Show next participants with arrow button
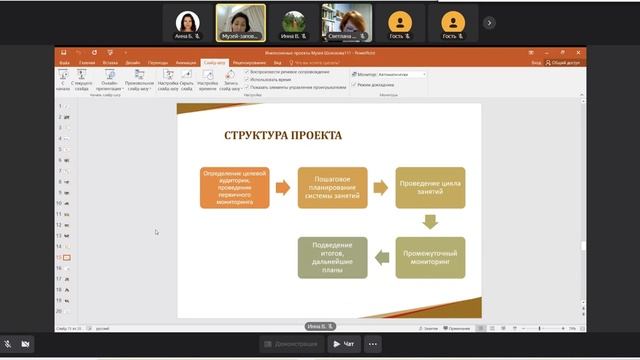Screen dimensions: 640x360 (489, 23)
